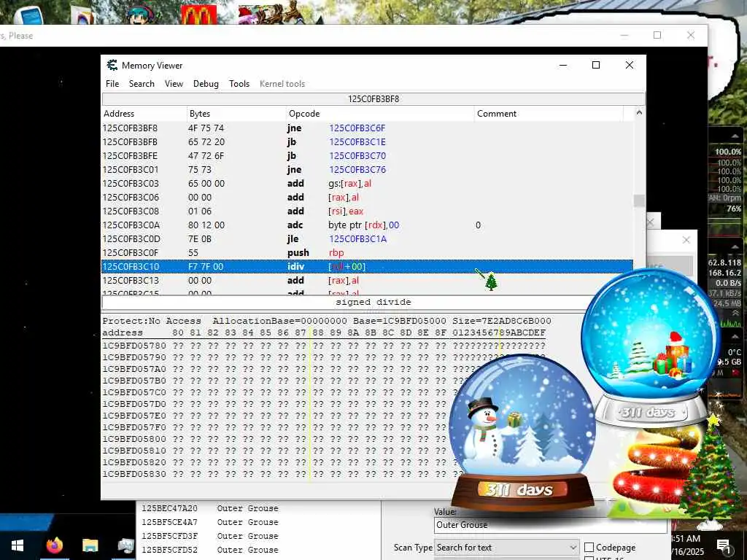Select row 125C0FB3C03 add gs:[rax],al
Screen dimensions: 747x560
368,183
